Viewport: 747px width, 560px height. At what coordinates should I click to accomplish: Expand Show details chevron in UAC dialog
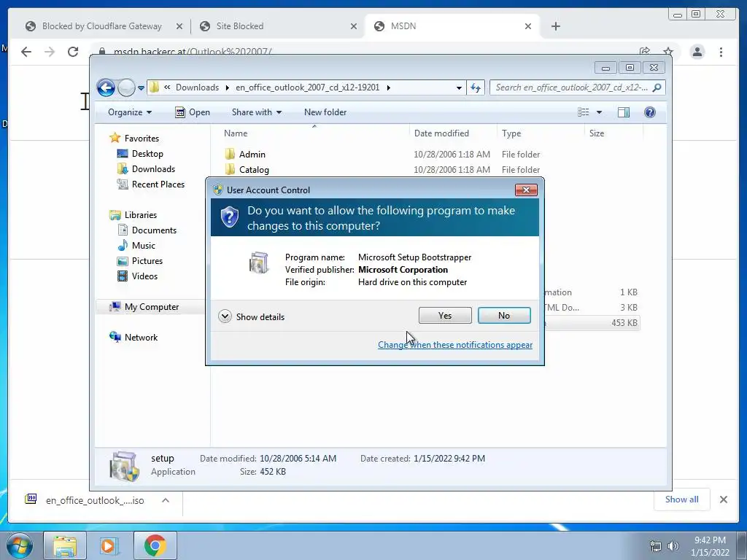pyautogui.click(x=225, y=316)
